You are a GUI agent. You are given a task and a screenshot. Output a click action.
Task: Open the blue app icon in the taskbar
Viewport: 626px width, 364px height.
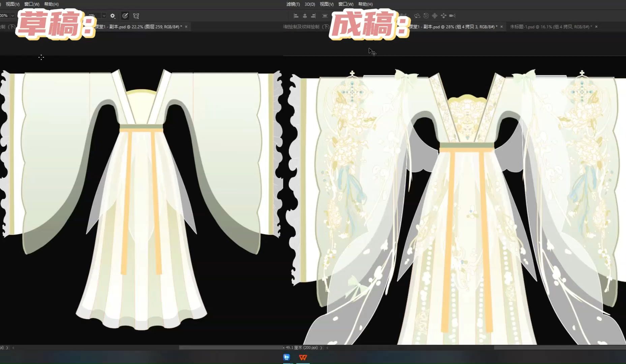click(x=287, y=358)
